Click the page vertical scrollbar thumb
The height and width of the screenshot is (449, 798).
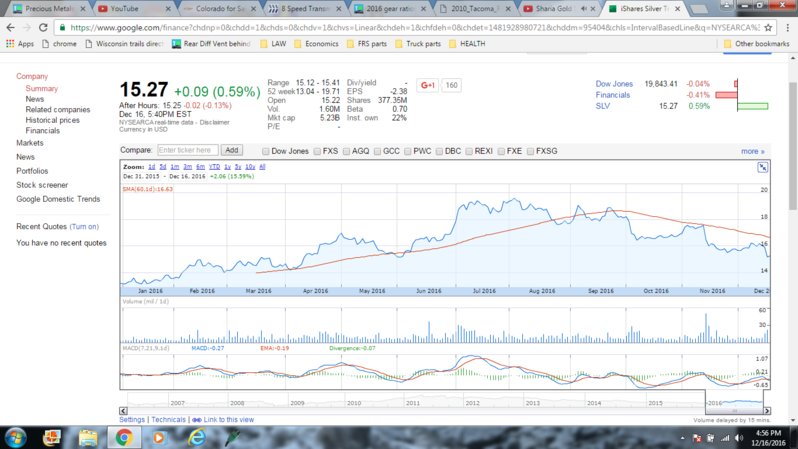coord(793,145)
